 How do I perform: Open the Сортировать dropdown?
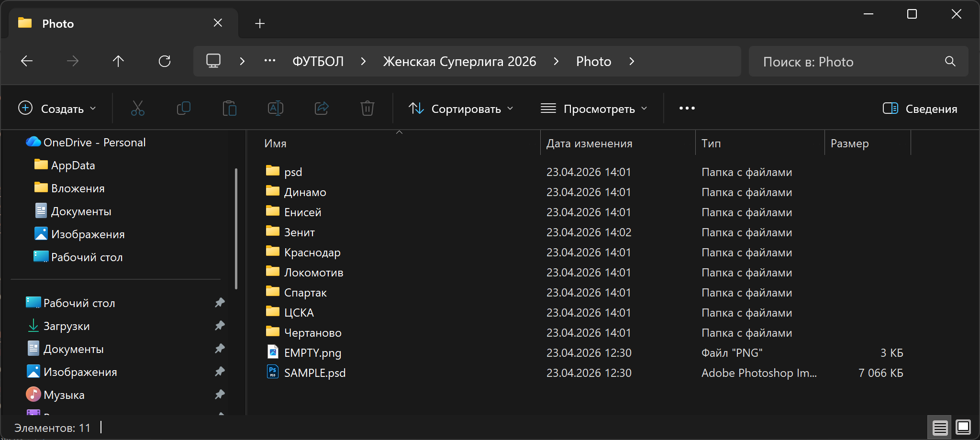[461, 109]
